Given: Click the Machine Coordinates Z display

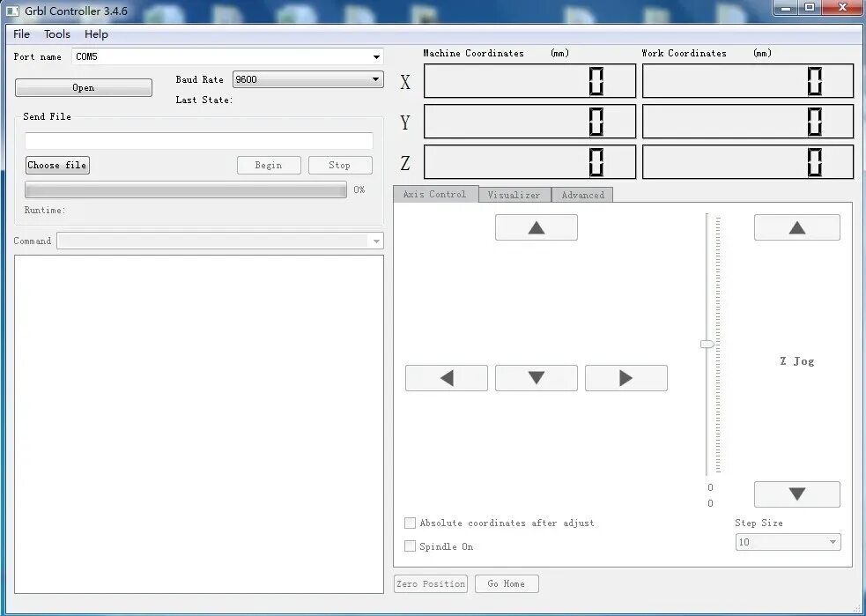Looking at the screenshot, I should click(x=529, y=162).
